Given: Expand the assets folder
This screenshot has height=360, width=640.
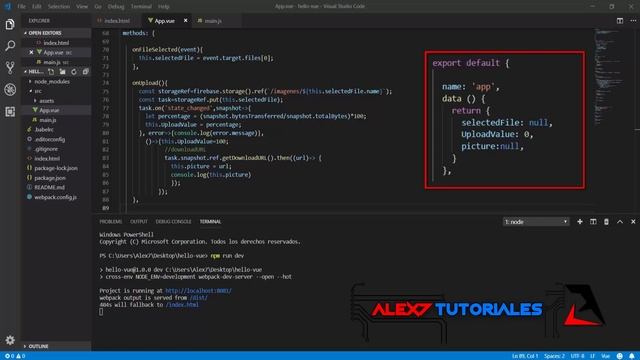Looking at the screenshot, I should pyautogui.click(x=47, y=100).
